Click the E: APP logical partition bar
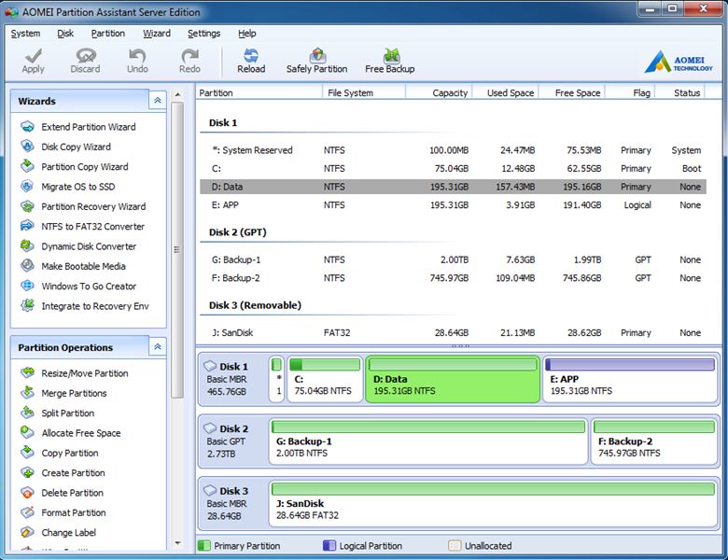Image resolution: width=728 pixels, height=560 pixels. tap(630, 365)
